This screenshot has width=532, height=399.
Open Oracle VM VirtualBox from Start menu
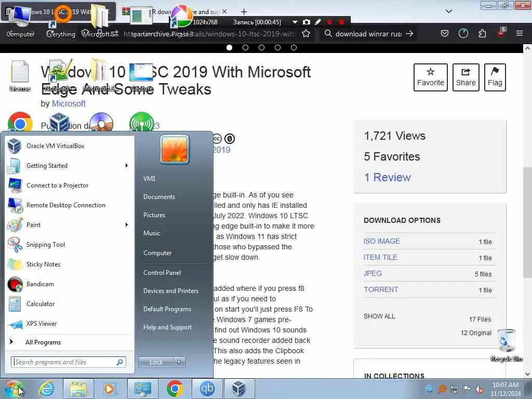click(x=70, y=146)
